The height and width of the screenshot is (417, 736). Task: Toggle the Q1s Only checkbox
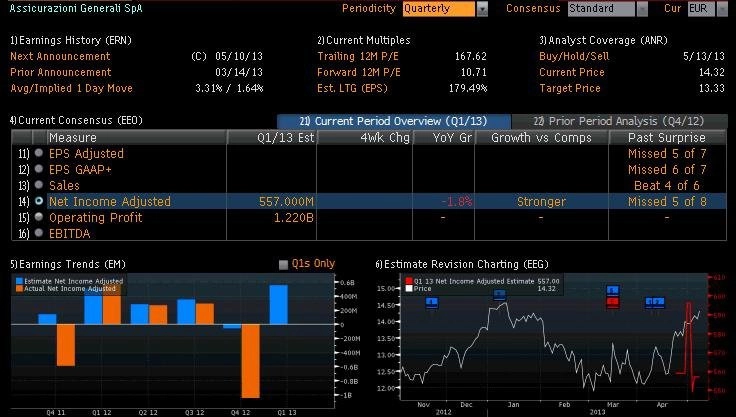(x=284, y=264)
